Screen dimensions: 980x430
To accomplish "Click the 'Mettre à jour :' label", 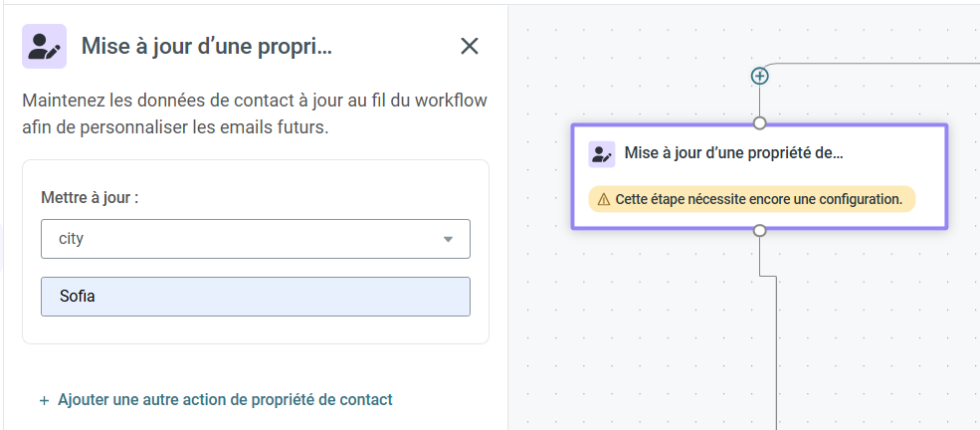I will tap(90, 198).
